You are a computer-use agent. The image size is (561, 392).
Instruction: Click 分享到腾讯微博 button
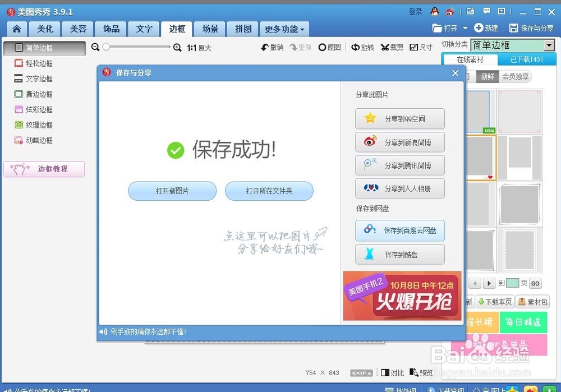(400, 165)
